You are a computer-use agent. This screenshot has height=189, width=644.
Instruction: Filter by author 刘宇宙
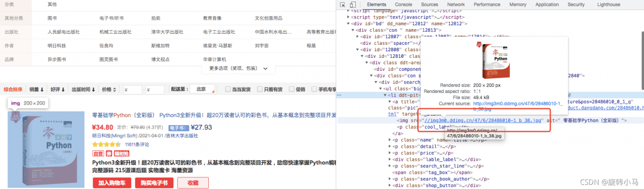point(262,46)
